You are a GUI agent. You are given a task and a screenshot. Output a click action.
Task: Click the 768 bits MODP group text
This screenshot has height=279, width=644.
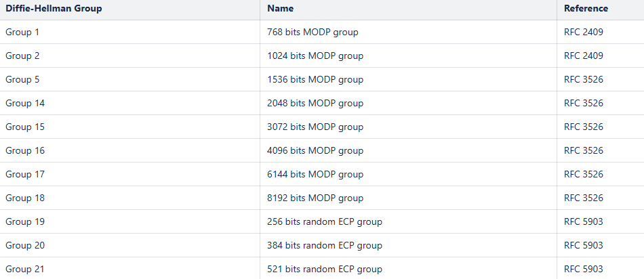[313, 32]
